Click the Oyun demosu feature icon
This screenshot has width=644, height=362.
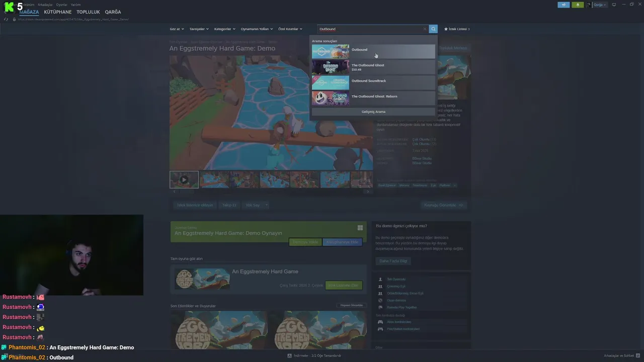coord(380,300)
